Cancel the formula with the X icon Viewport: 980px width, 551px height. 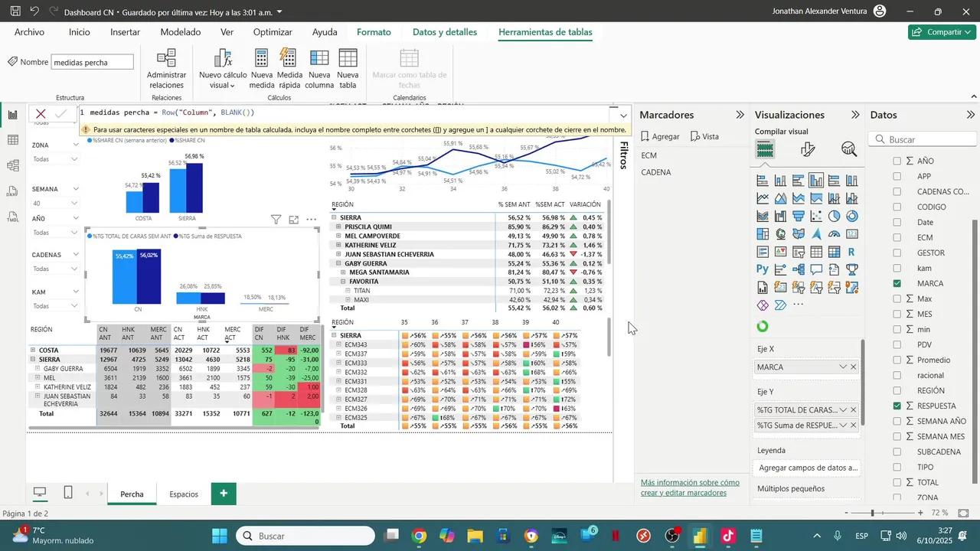tap(41, 113)
